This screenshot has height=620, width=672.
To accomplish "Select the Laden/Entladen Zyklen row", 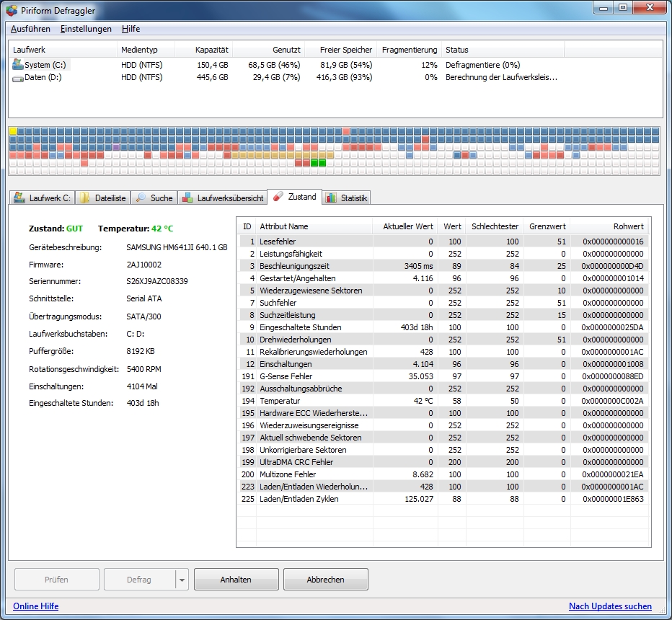I will coord(443,499).
